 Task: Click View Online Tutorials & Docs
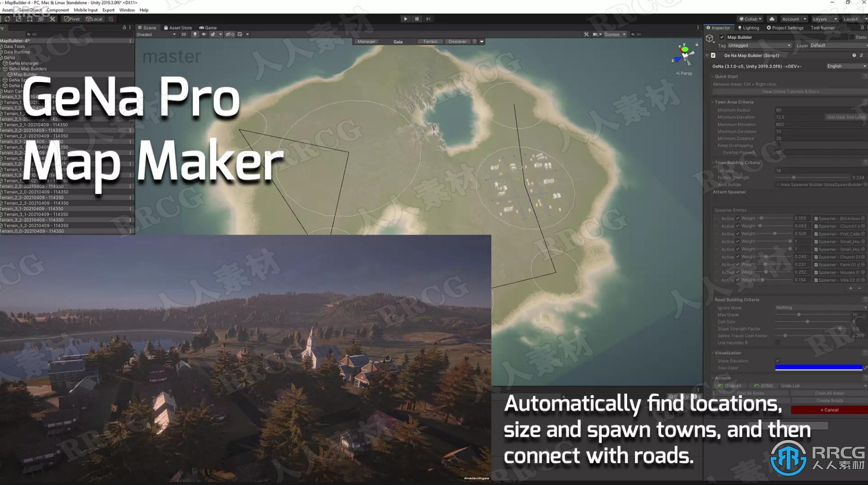pos(790,92)
